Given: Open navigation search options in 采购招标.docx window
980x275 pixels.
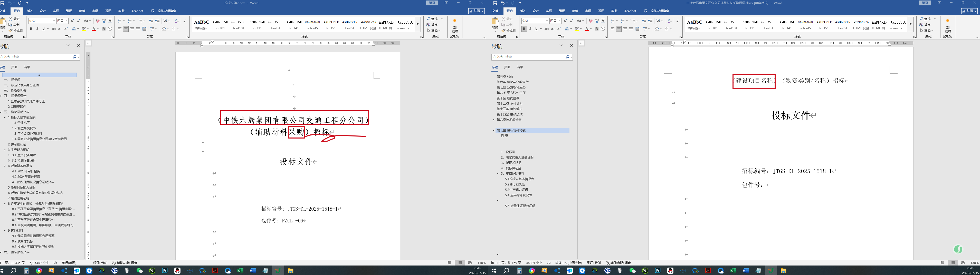Looking at the screenshot, I should click(x=571, y=57).
